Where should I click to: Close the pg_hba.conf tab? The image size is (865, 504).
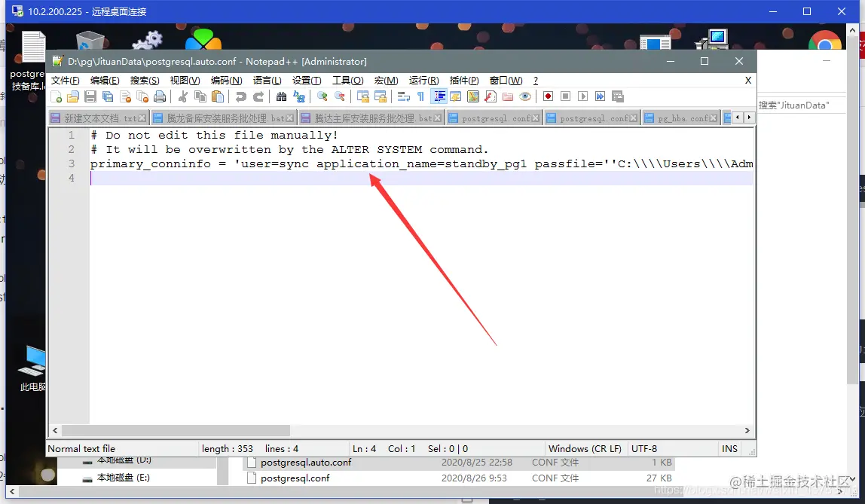click(x=714, y=118)
